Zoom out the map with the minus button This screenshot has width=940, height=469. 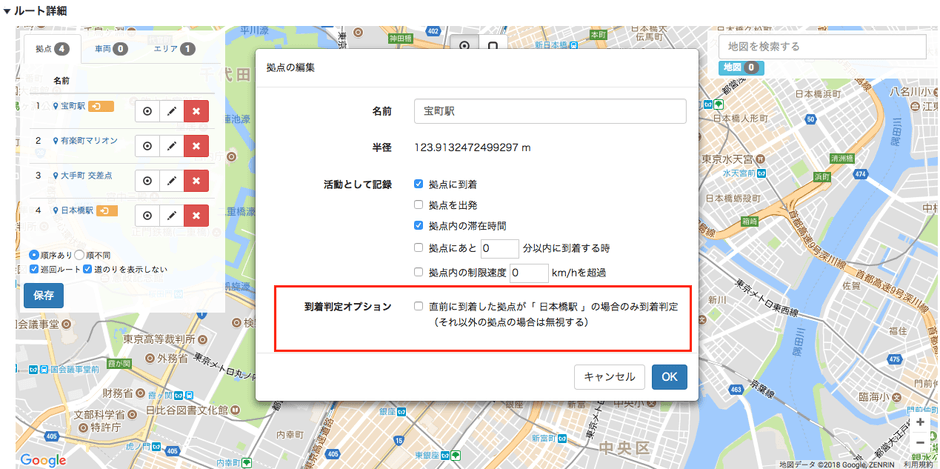[919, 443]
